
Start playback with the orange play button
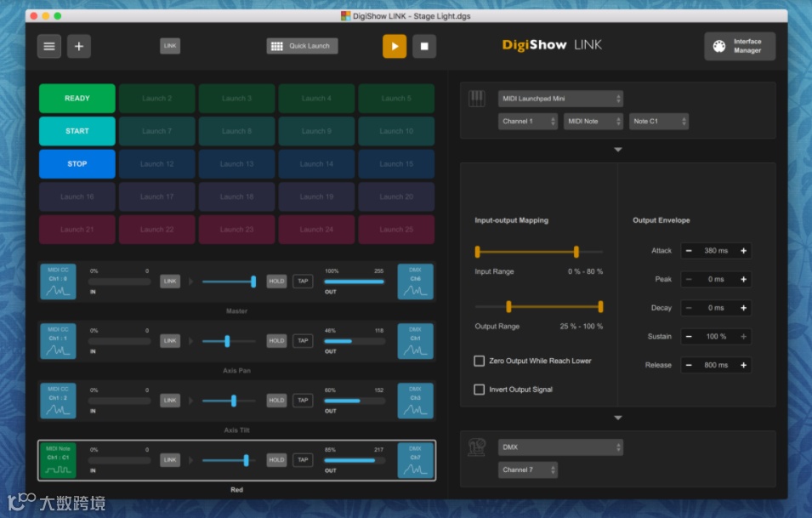pos(395,46)
